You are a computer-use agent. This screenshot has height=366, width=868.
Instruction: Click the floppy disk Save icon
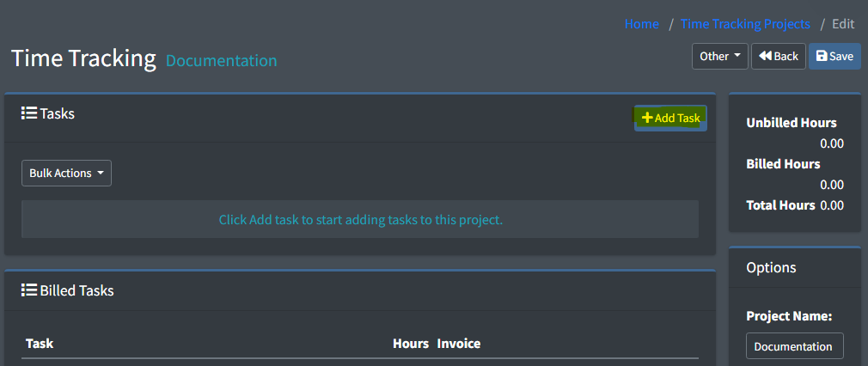pos(822,57)
